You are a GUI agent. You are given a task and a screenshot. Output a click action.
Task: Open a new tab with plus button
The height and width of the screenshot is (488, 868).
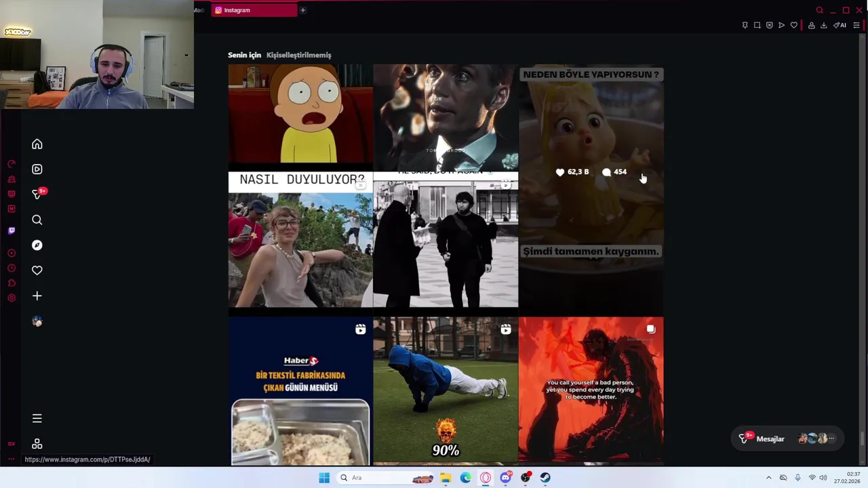click(x=303, y=10)
